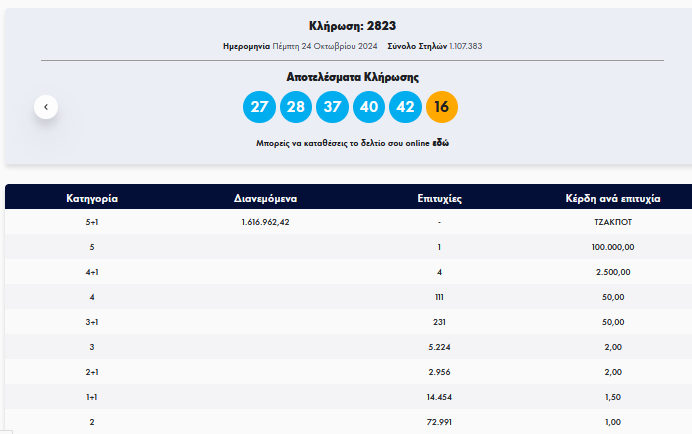Select the blue ball number 28
Viewport: 692px width, 434px height.
click(296, 106)
